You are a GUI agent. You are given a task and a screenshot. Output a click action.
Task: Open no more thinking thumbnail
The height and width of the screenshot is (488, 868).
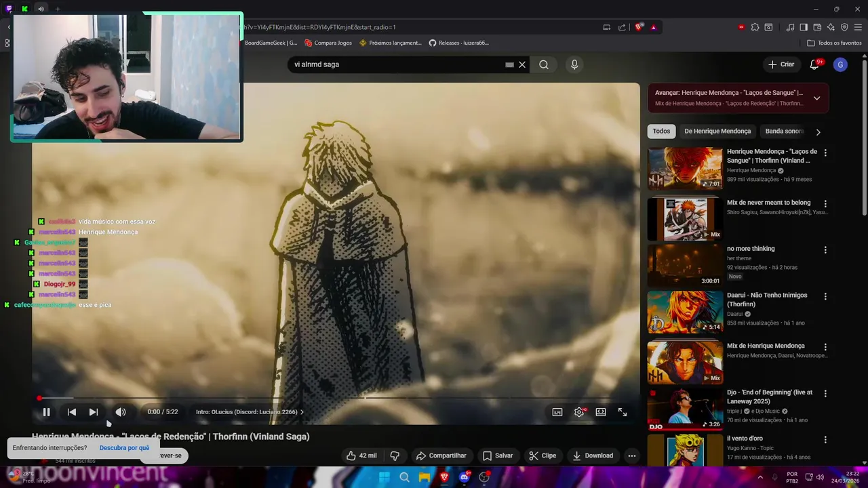(685, 265)
